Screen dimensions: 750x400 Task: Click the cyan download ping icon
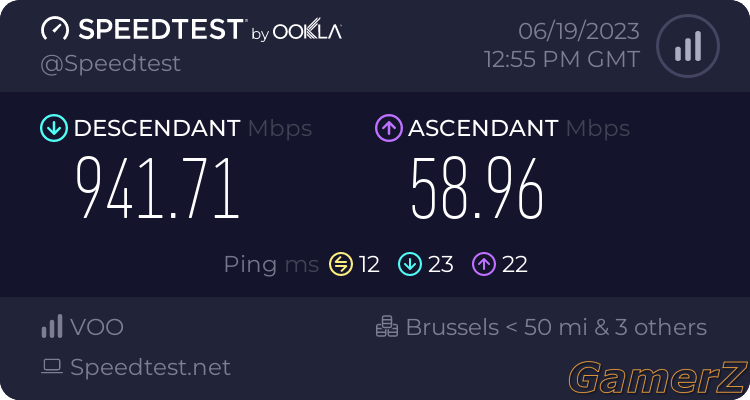coord(410,264)
